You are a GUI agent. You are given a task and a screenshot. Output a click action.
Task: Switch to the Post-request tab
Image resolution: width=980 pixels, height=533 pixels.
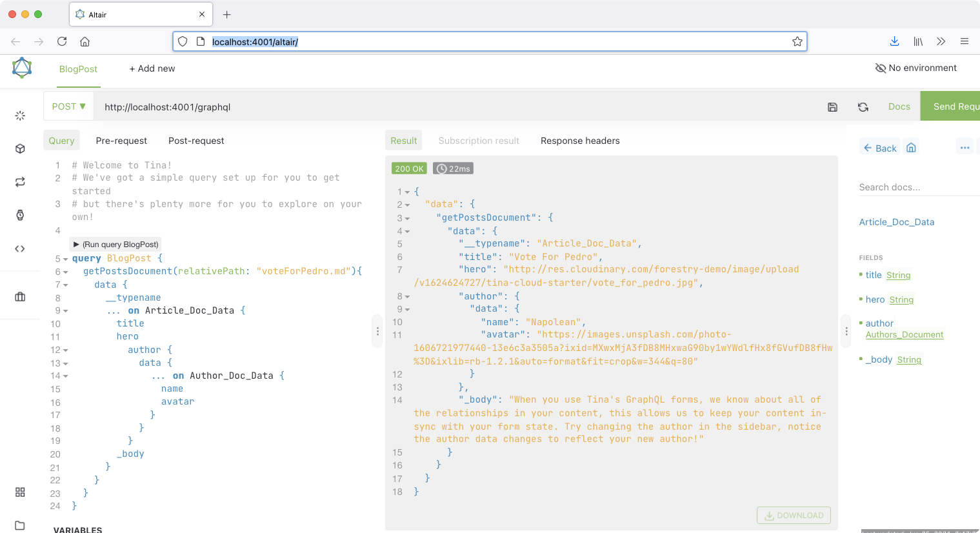(x=196, y=141)
